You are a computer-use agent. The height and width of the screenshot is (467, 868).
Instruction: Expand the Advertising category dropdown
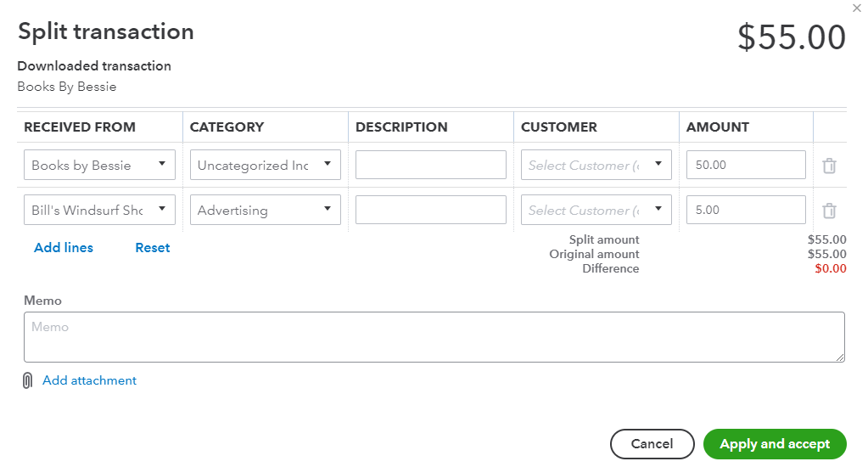click(x=266, y=210)
